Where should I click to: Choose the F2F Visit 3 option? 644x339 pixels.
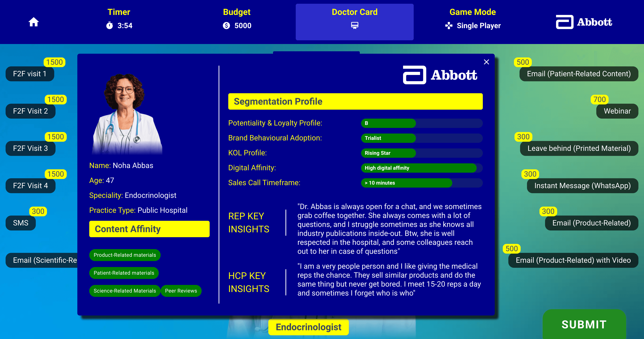31,148
